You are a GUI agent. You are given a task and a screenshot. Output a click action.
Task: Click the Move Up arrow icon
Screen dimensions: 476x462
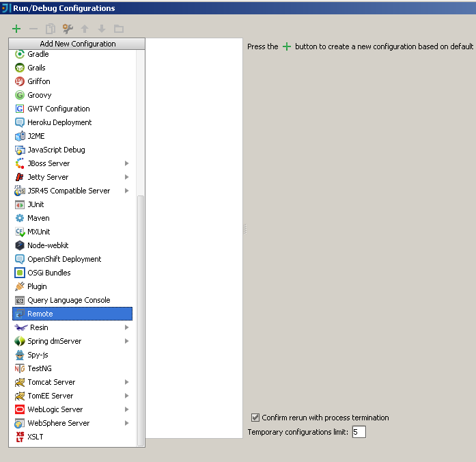point(85,29)
